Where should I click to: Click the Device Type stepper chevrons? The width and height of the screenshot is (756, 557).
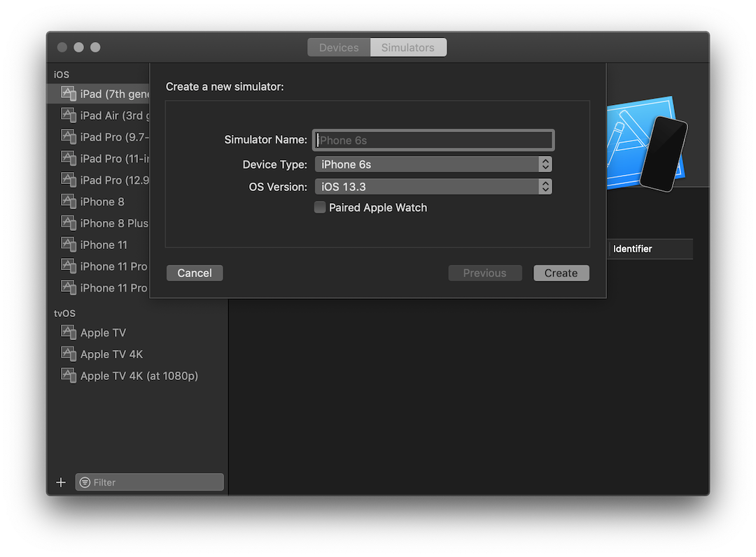pos(545,164)
